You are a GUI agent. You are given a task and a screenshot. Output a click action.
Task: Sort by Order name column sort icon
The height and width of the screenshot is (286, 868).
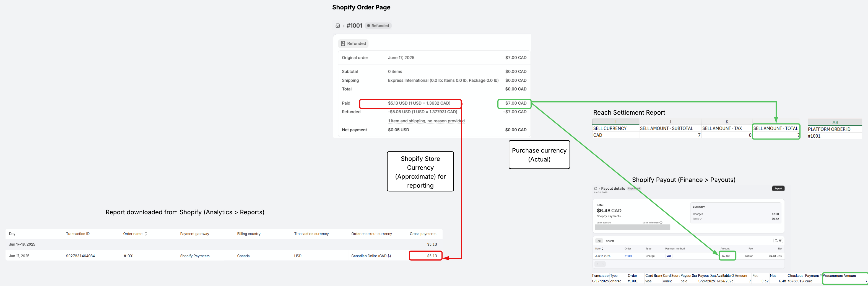(x=145, y=234)
